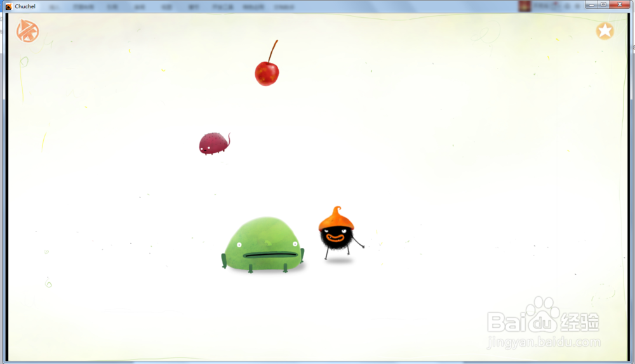Poke the green blob creature
635x364 pixels.
(264, 245)
